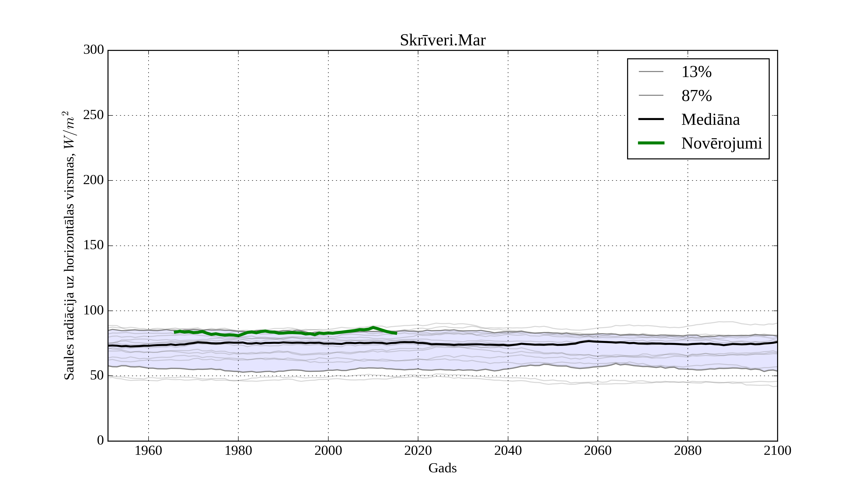Click the 2080 x-axis tick label
The height and width of the screenshot is (504, 864).
point(687,450)
